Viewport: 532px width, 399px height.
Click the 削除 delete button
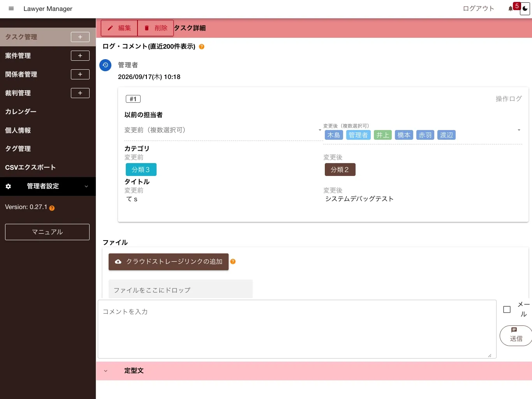[155, 28]
